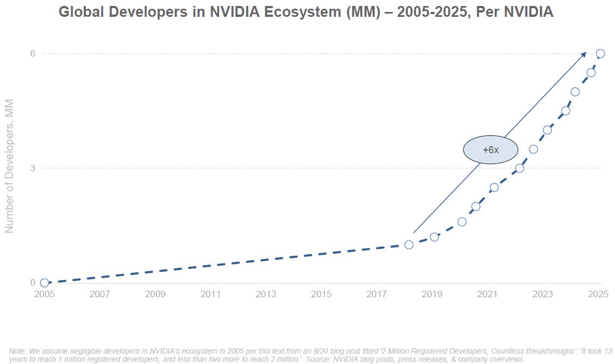Click the x-axis label '2009'

point(155,294)
